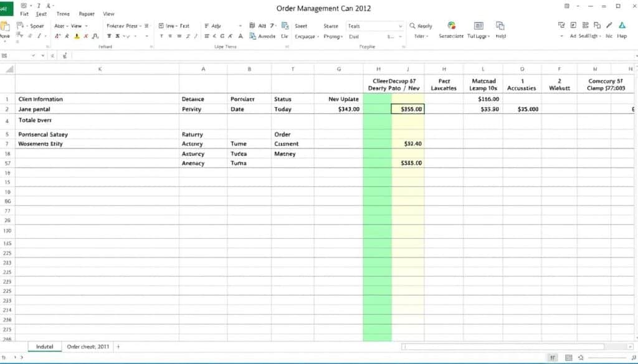Click the Stærce button
This screenshot has width=638, height=364.
tap(331, 26)
